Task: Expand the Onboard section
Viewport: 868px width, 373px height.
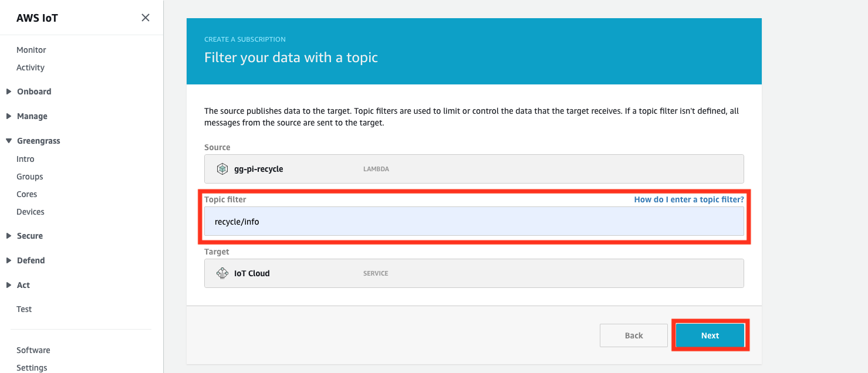Action: pyautogui.click(x=9, y=91)
